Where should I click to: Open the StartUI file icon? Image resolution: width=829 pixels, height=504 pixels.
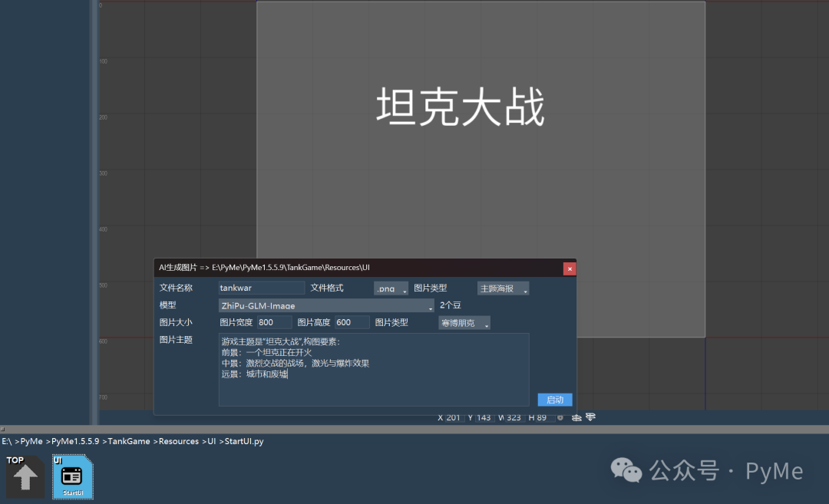click(x=71, y=476)
